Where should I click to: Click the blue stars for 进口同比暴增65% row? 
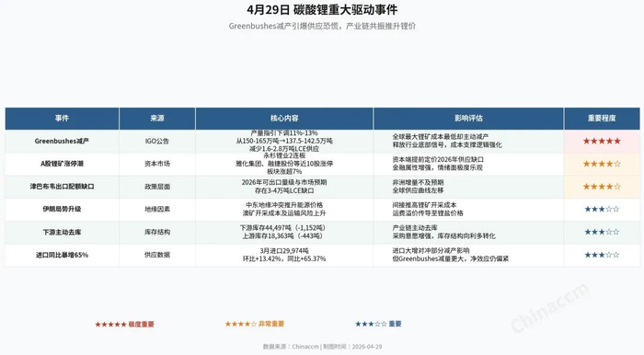tap(602, 255)
